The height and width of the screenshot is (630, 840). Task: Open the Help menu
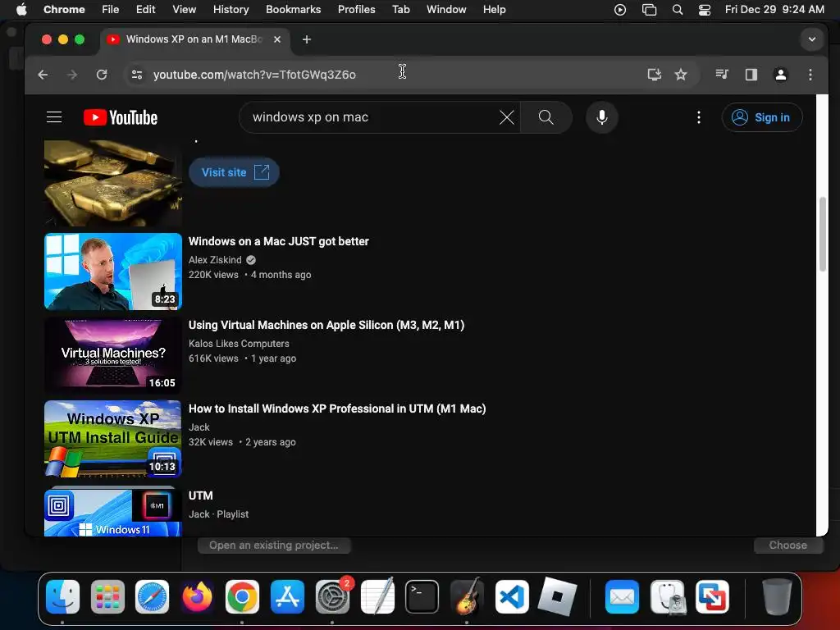[x=494, y=9]
